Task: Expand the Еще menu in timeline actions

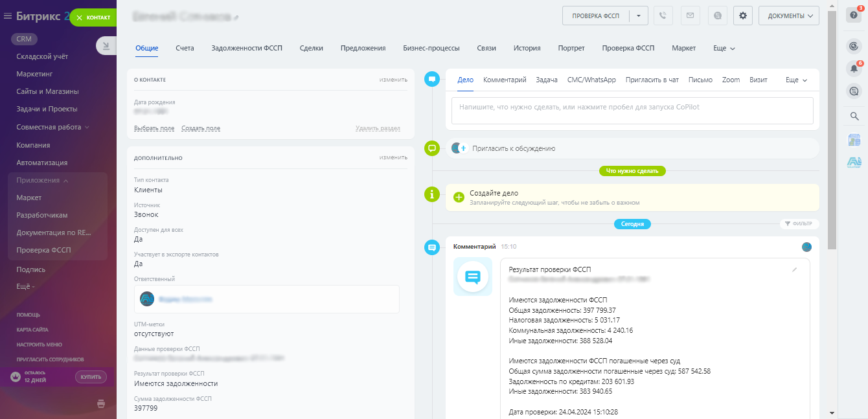Action: (796, 80)
